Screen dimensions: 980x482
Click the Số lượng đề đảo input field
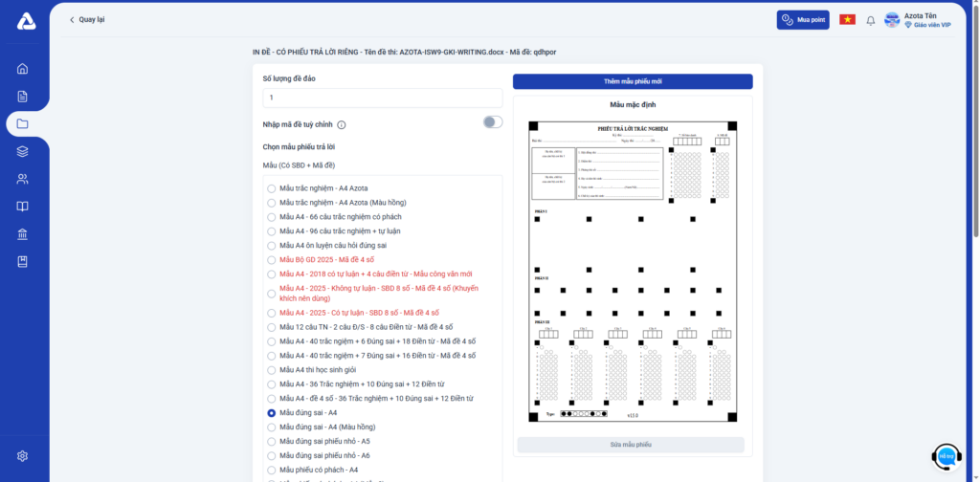click(382, 98)
